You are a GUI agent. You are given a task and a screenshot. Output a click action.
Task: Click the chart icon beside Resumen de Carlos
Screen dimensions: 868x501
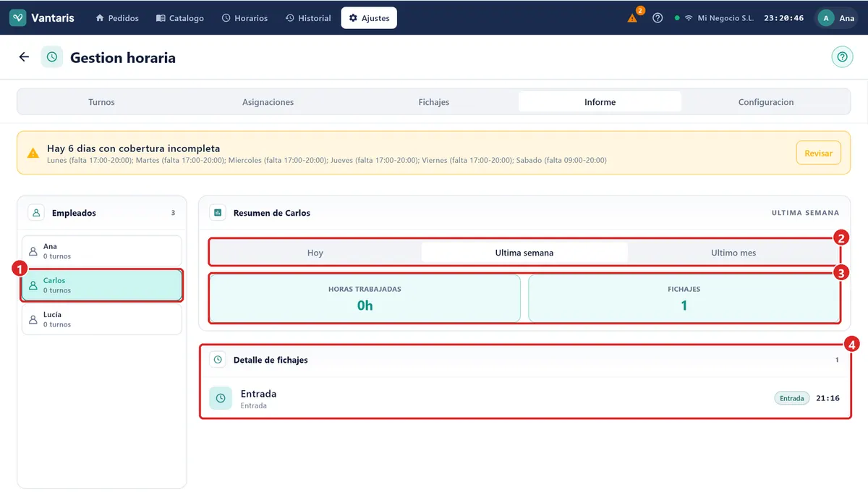point(218,213)
